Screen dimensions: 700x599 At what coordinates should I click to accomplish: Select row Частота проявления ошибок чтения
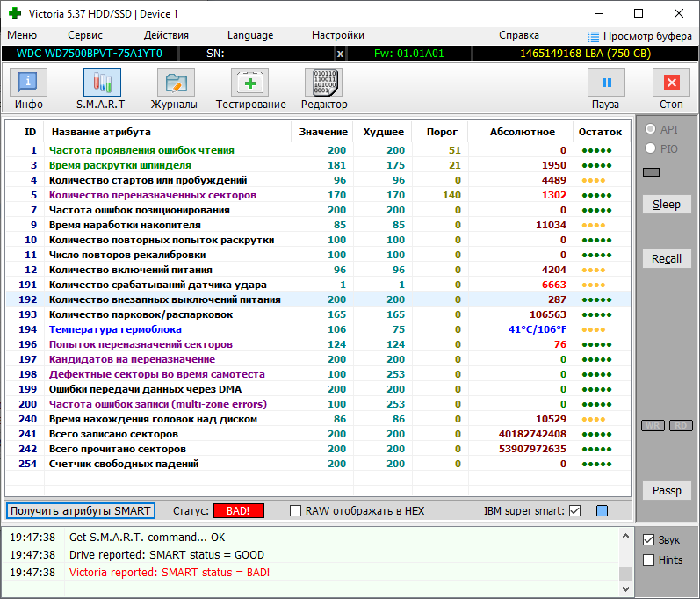[x=318, y=150]
